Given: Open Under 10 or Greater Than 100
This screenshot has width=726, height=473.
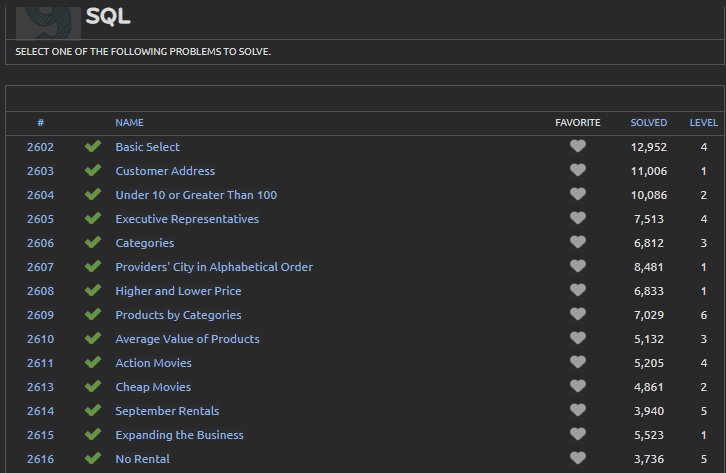Looking at the screenshot, I should 196,195.
